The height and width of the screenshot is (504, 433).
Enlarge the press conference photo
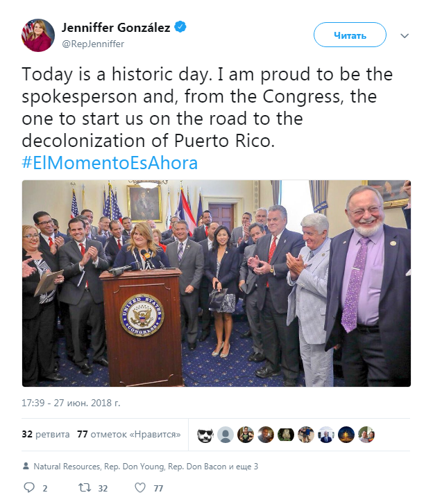click(x=216, y=283)
